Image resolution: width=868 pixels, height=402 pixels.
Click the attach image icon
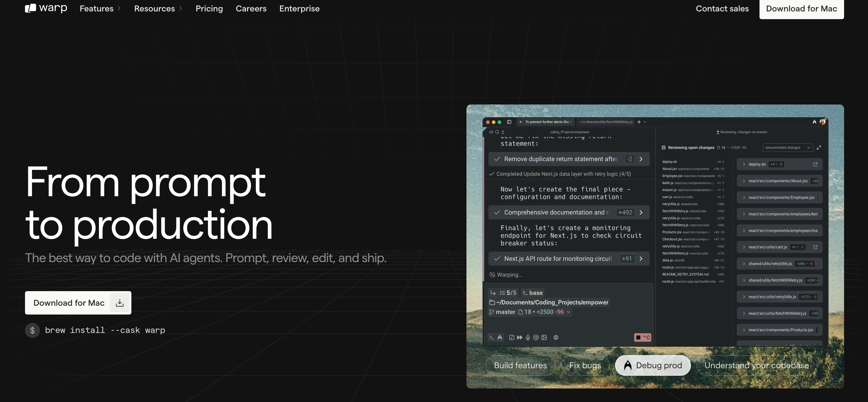[544, 337]
